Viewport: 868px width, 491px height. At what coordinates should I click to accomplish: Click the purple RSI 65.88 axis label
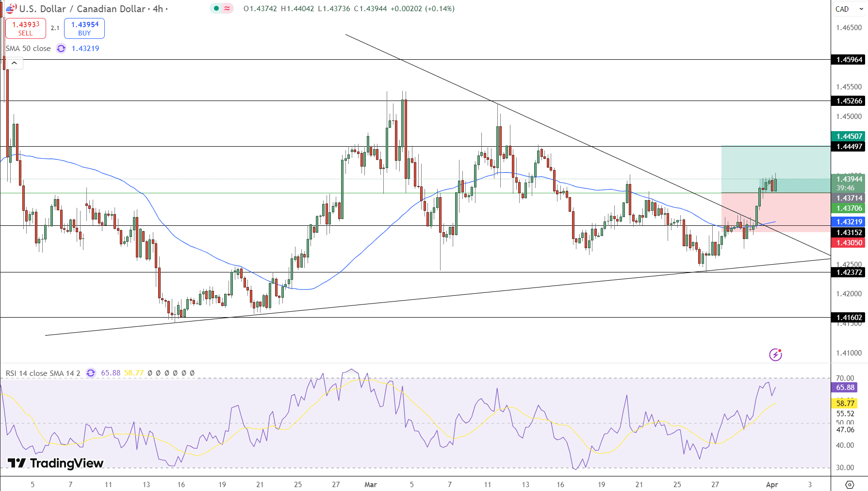[x=845, y=388]
